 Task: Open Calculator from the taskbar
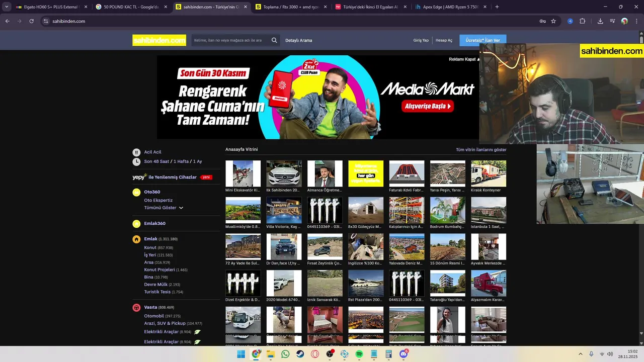[388, 354]
